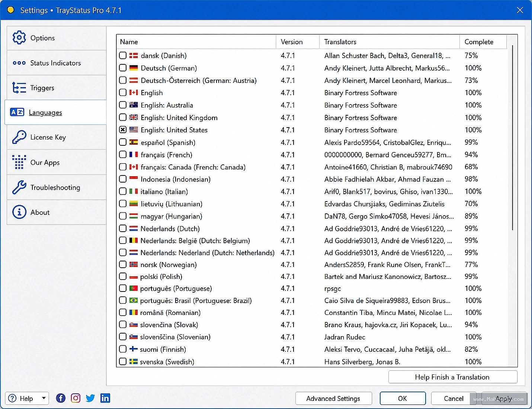Select the română (Romanian) row text
Image resolution: width=532 pixels, height=409 pixels.
tap(170, 312)
